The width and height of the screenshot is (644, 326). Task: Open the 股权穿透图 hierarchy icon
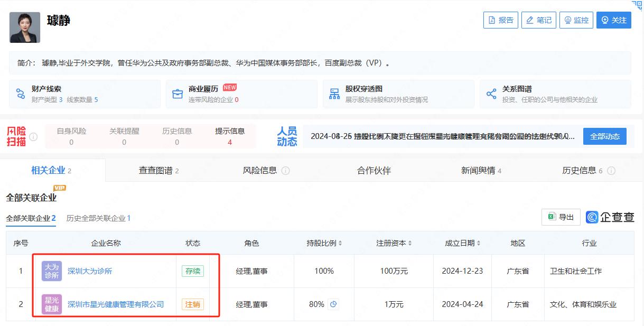coord(334,94)
